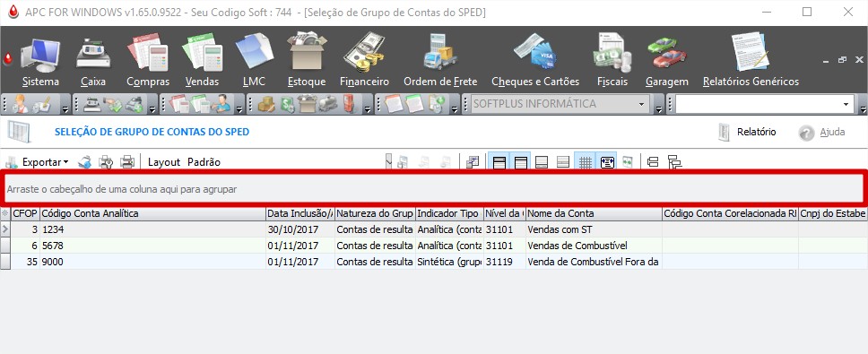Sort by Data Inclusão column header
This screenshot has height=354, width=868.
tap(300, 213)
